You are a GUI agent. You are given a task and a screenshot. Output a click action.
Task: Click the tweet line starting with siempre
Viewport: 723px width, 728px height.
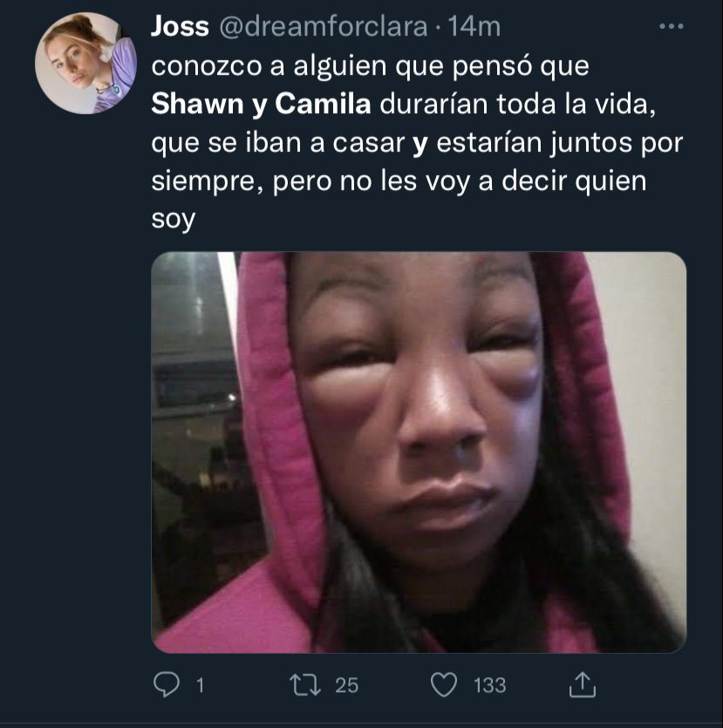point(399,180)
